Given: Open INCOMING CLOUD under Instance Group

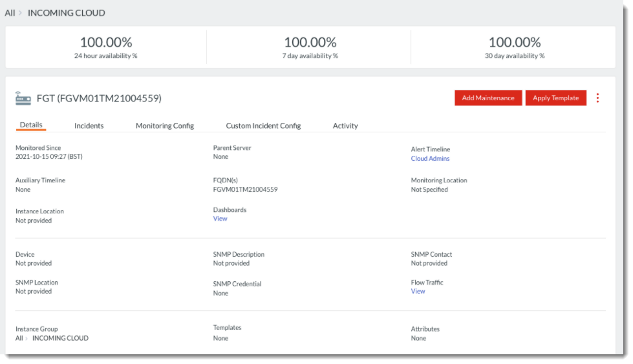Looking at the screenshot, I should pyautogui.click(x=60, y=338).
